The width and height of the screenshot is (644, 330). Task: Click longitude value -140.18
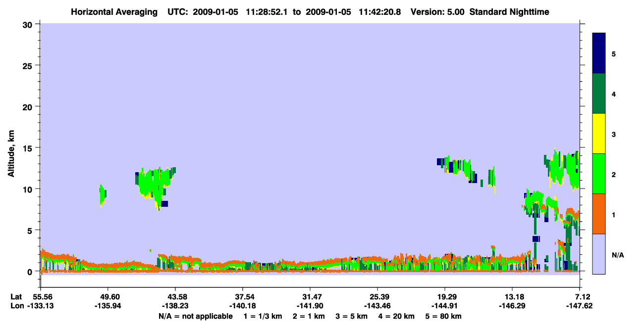242,306
